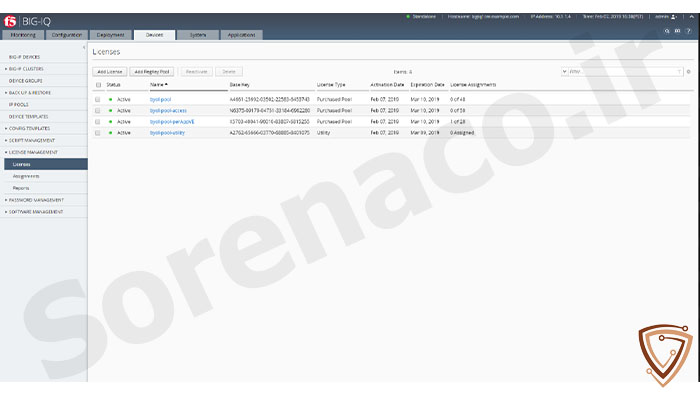This screenshot has height=394, width=700.
Task: Open the book icon next to help
Action: point(677,31)
